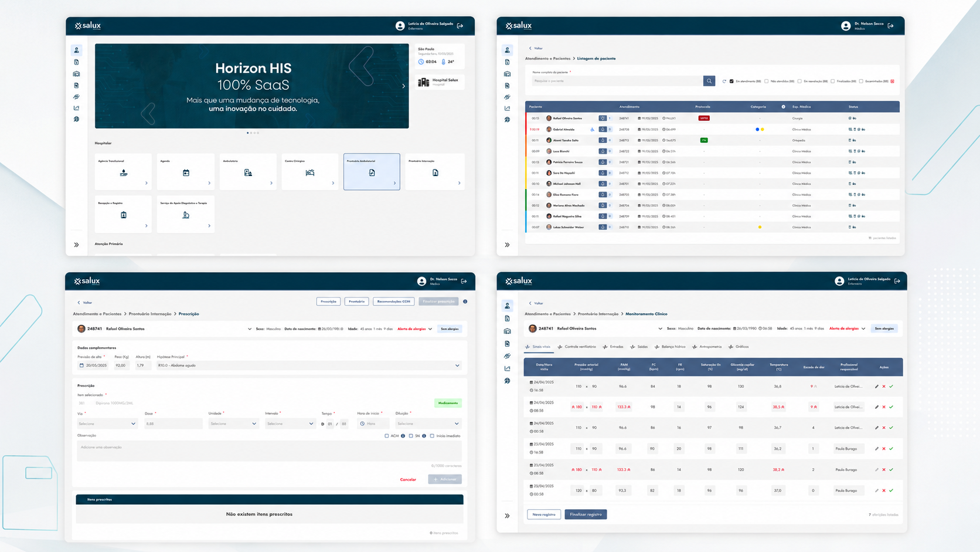Tick the Finalizados filter checkbox
Screen dimensions: 980x552
coord(833,82)
